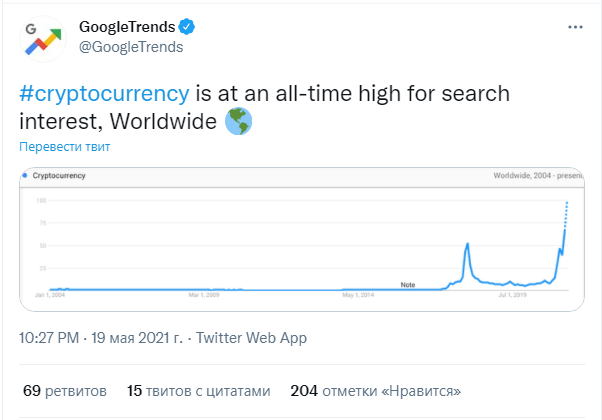Click the blue verified badge
Viewport: 602px width, 420px height.
click(187, 26)
